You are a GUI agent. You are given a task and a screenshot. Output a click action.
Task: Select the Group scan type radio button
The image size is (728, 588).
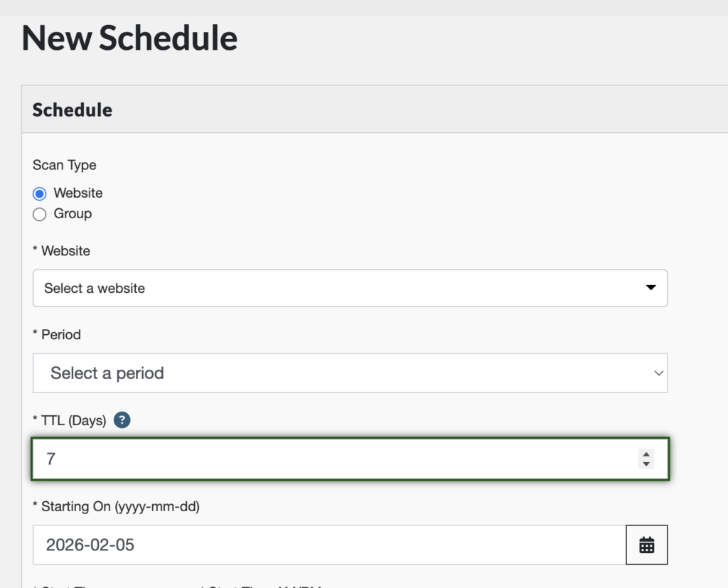[x=40, y=214]
